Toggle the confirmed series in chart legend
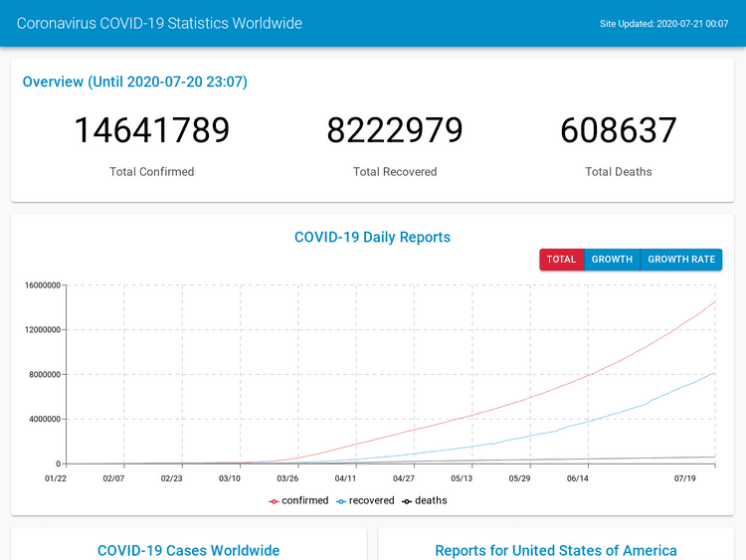The width and height of the screenshot is (746, 560). point(298,500)
